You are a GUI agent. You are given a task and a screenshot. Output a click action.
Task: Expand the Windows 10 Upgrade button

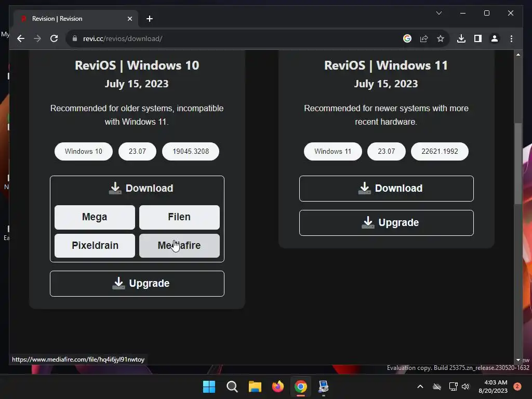[x=137, y=284]
